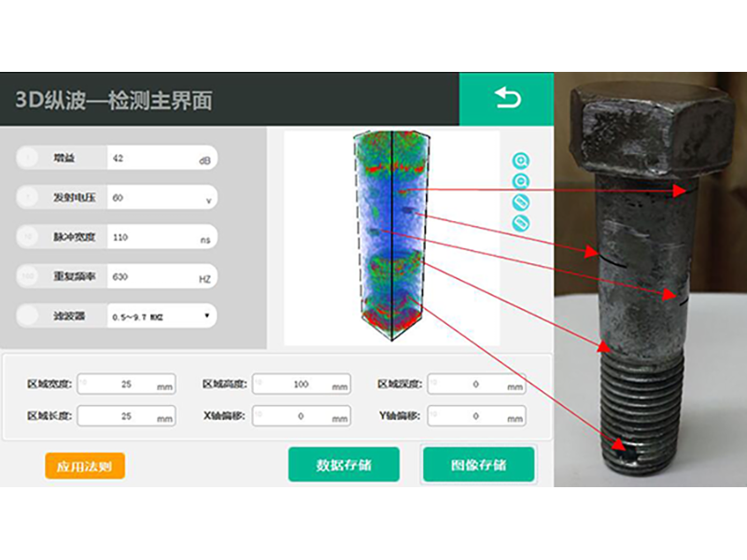Zoom in on the 3D scan view
The width and height of the screenshot is (747, 560).
[520, 161]
